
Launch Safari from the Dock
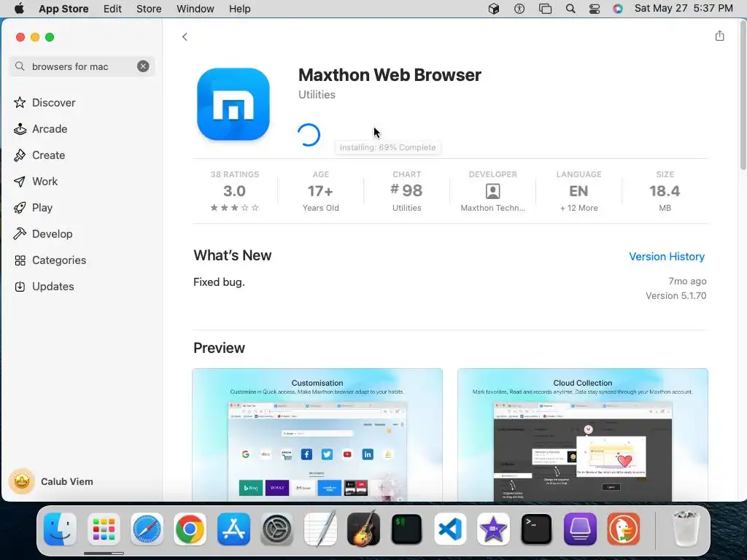(x=147, y=529)
